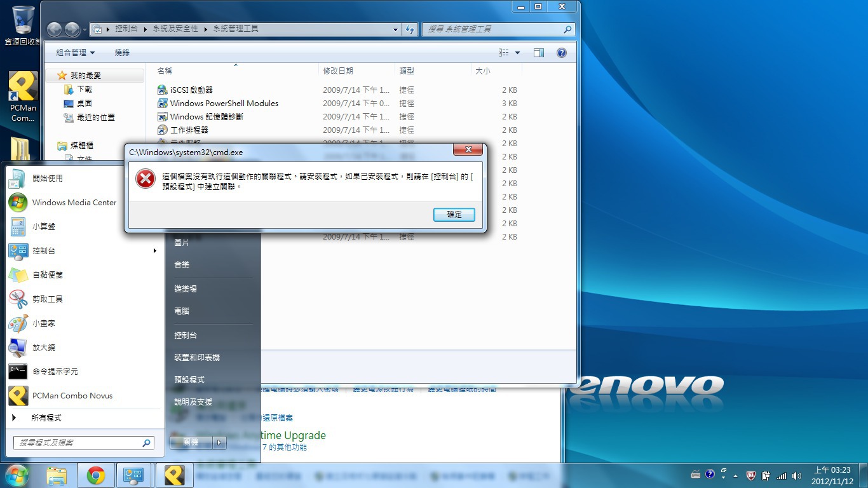
Task: Open 自黏便箋 sticky notes
Action: click(x=84, y=275)
